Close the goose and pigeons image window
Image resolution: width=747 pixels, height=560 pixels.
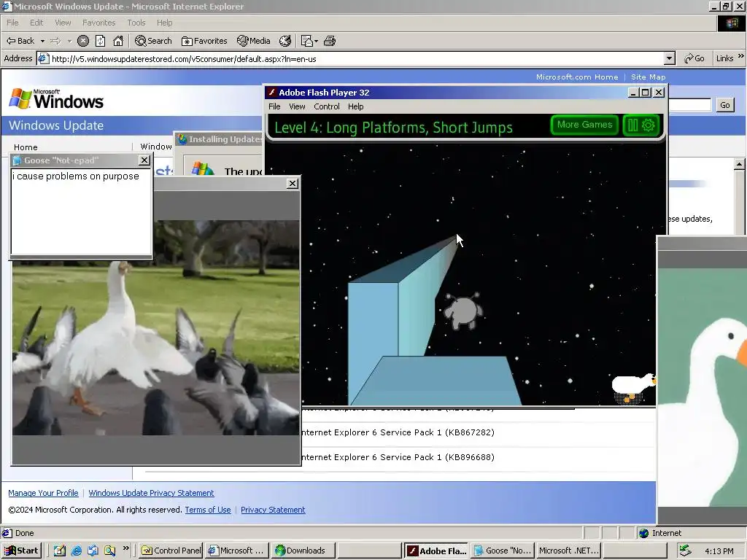click(293, 183)
